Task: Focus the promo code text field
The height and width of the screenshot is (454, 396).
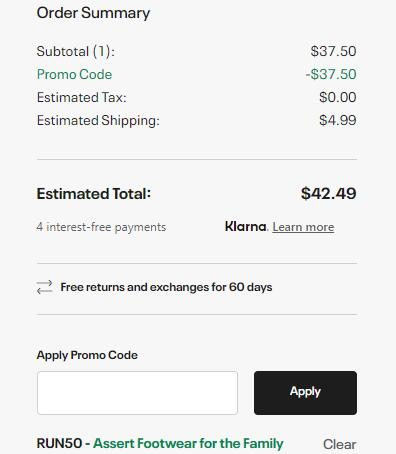Action: tap(137, 393)
